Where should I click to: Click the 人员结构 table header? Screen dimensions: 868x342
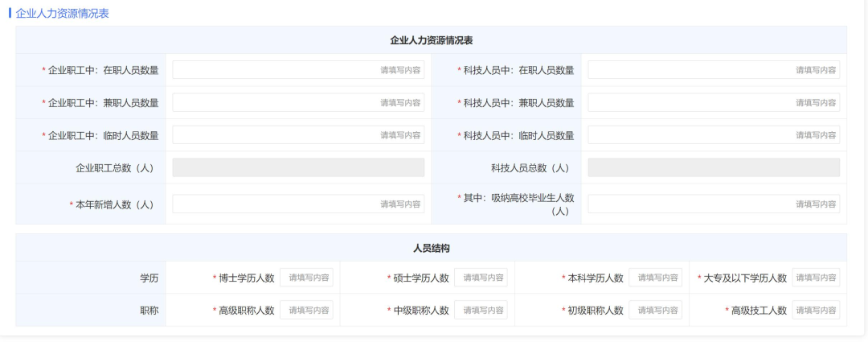coord(432,249)
